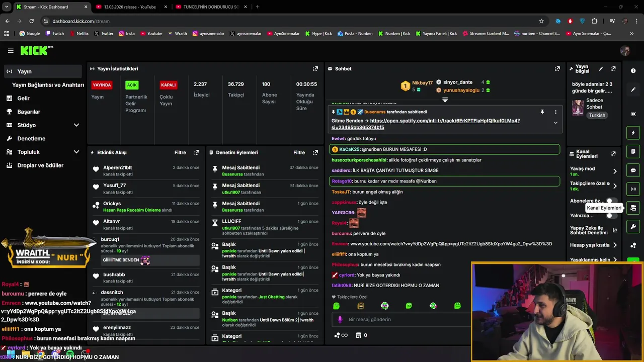Open Yayın Bağlantısı ve Anahtarı page

48,85
